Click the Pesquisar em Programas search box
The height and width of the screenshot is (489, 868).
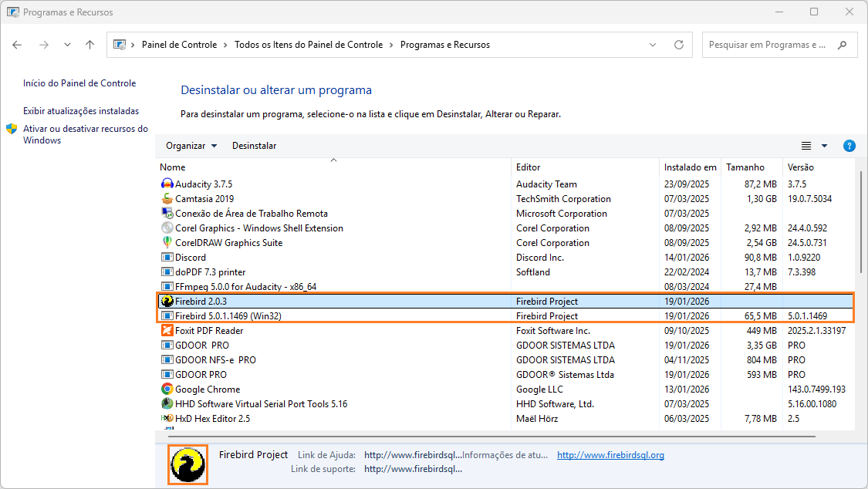(x=767, y=45)
